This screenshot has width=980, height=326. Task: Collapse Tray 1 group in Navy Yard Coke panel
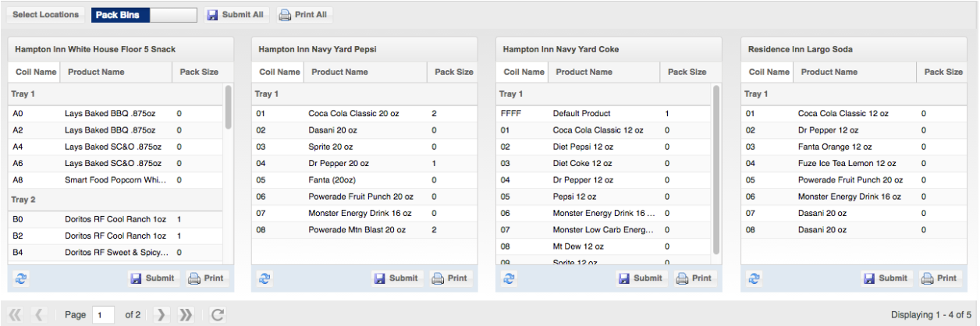pos(605,94)
